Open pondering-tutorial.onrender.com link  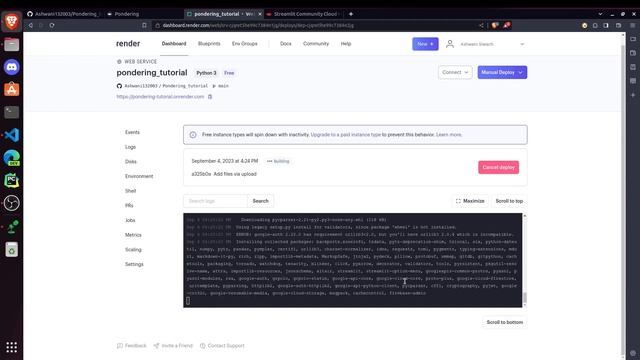(160, 97)
